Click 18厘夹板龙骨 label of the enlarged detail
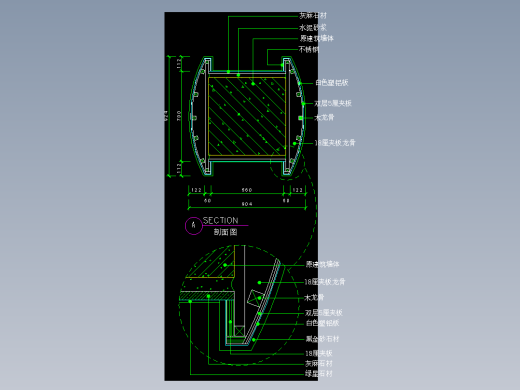 (325, 282)
